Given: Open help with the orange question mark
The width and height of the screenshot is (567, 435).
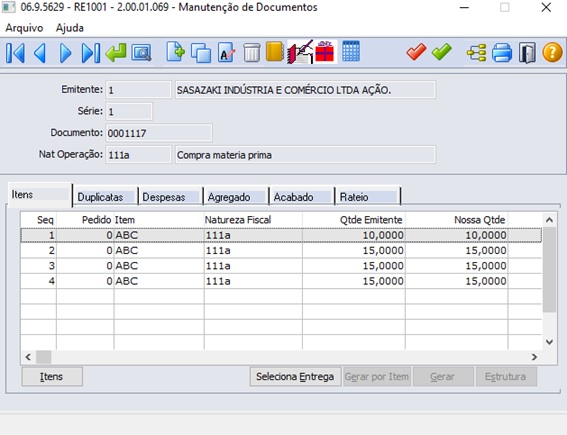Looking at the screenshot, I should coord(552,53).
